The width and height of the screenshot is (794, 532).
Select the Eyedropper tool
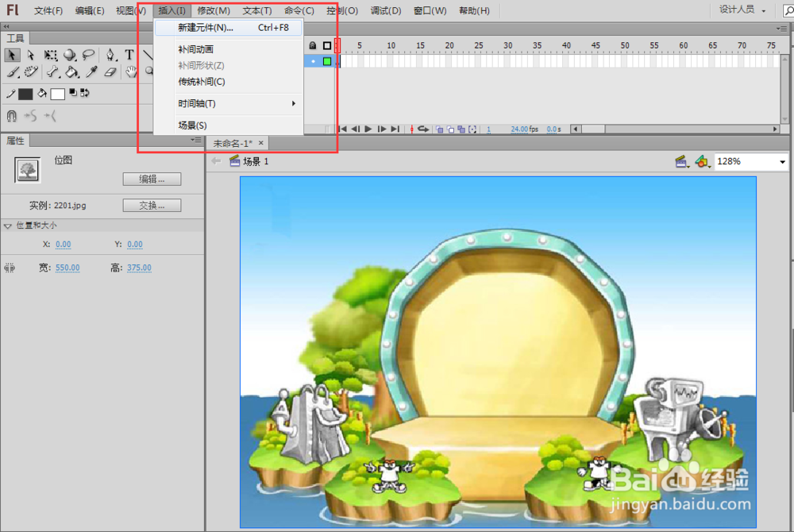[91, 72]
